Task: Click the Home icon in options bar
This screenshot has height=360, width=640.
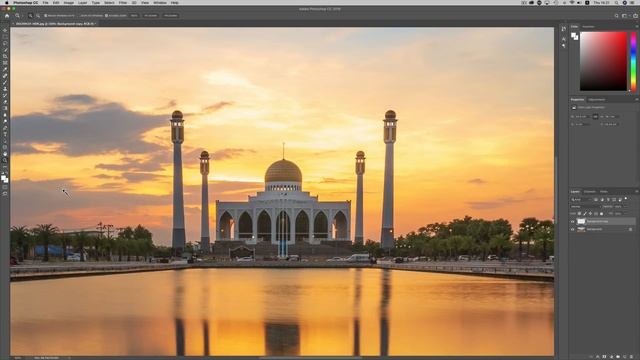Action: 7,16
